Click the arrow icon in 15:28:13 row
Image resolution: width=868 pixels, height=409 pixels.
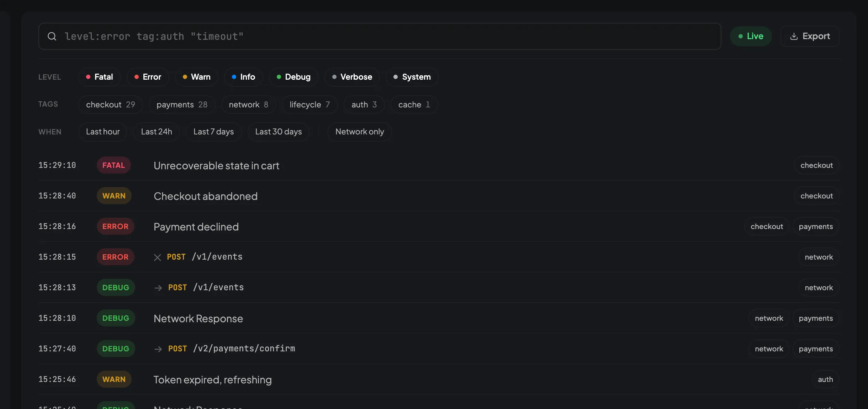[158, 288]
